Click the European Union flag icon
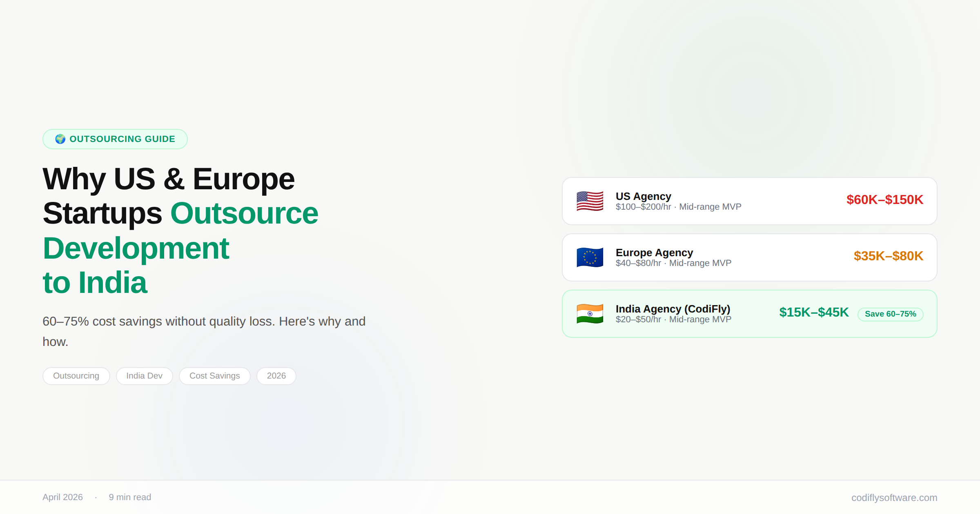The image size is (980, 514). 590,257
